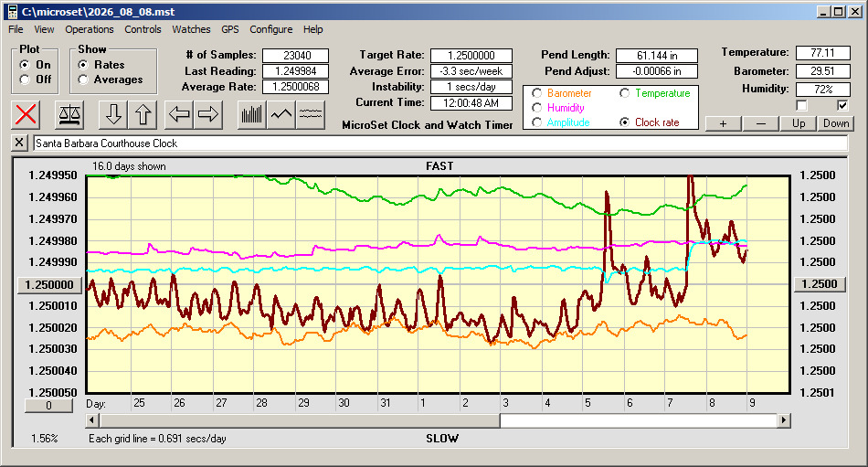This screenshot has width=868, height=467.
Task: Click the Humidity field 72%
Action: 822,90
